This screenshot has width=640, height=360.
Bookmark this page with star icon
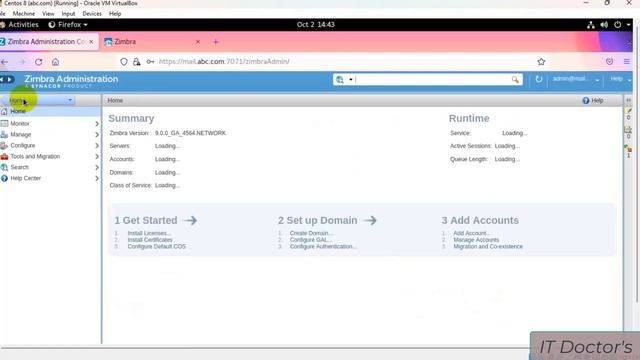coord(541,62)
